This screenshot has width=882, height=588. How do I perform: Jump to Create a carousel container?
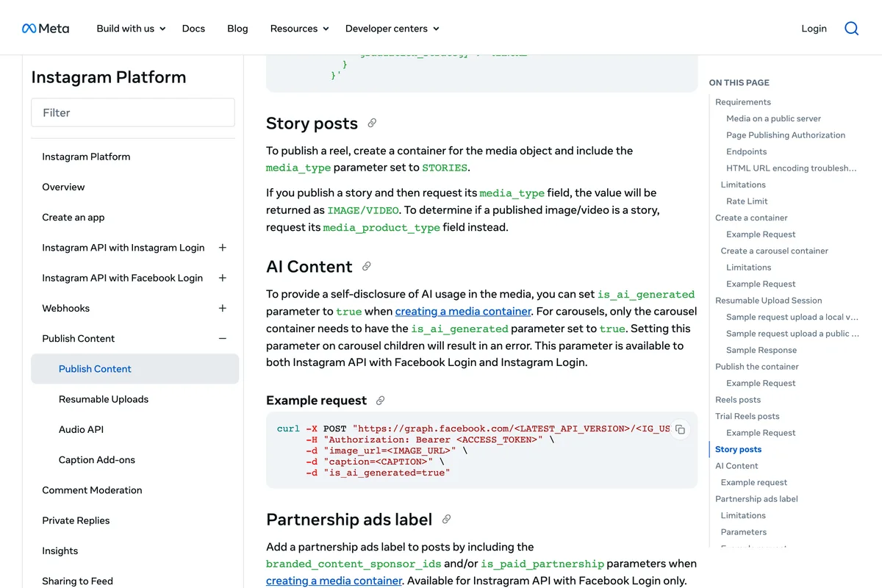[x=774, y=251]
